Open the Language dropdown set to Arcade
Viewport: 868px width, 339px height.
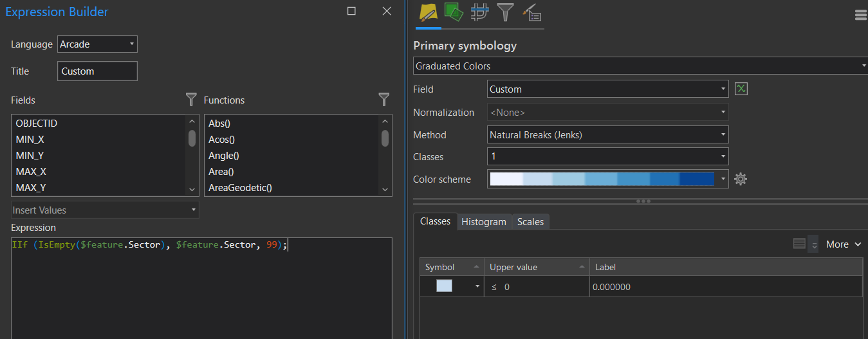(x=98, y=44)
